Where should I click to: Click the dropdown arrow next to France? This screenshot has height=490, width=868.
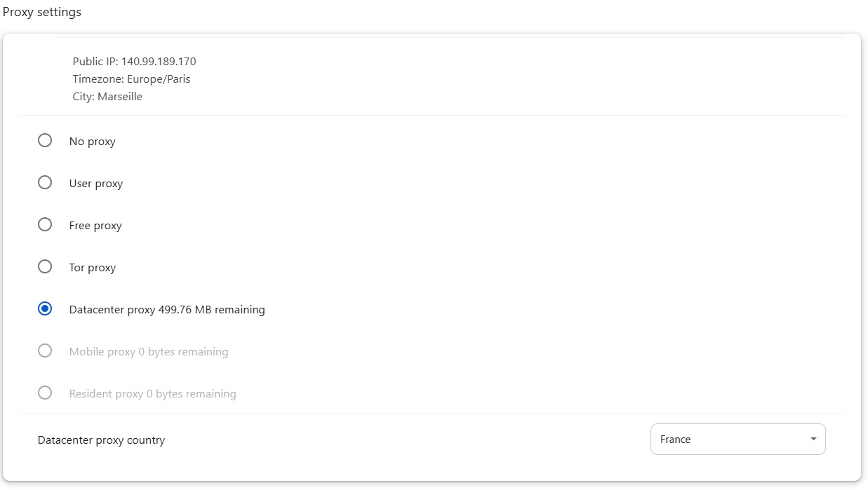[813, 440]
